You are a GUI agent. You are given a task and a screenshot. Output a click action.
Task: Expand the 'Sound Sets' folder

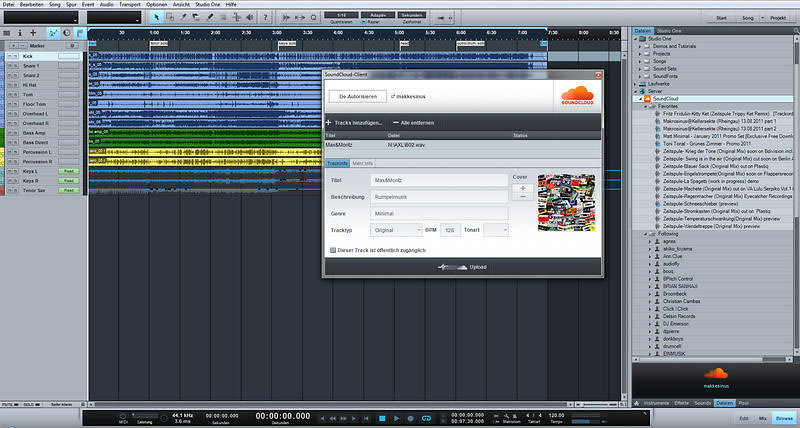(x=640, y=68)
